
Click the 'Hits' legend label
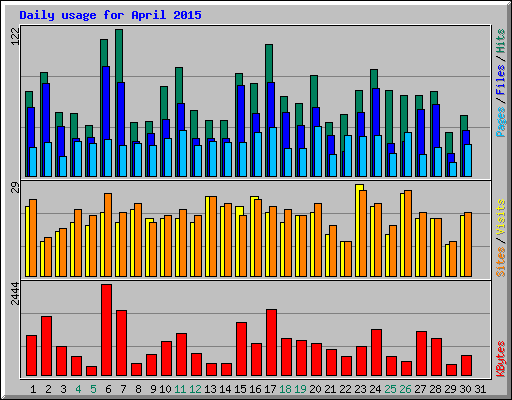(501, 41)
